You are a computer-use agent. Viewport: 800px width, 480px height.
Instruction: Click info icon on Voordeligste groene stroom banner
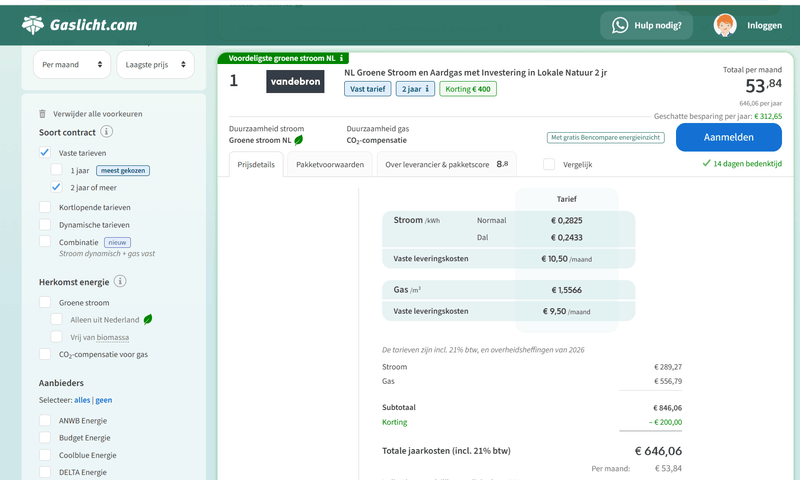coord(341,58)
